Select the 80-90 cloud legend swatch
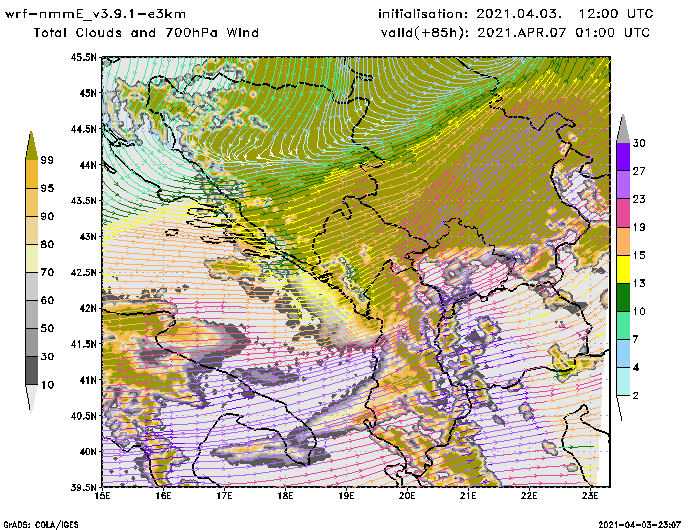The width and height of the screenshot is (700, 530). [x=32, y=230]
